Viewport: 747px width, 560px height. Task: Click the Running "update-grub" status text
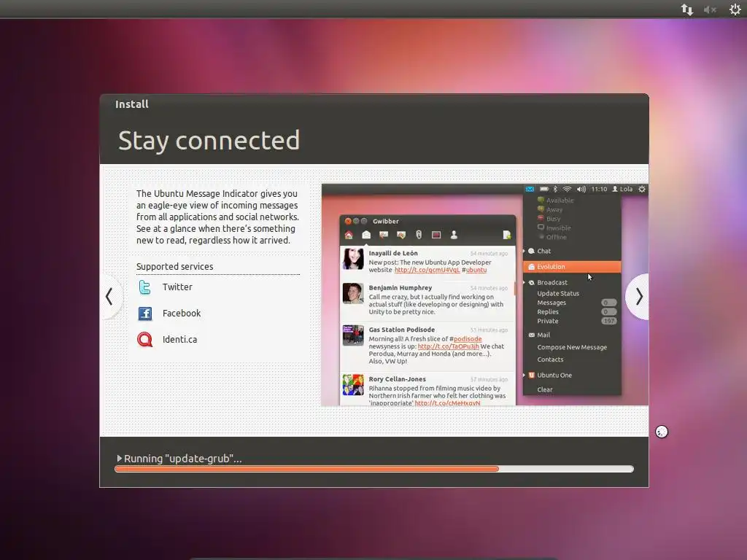click(x=183, y=459)
